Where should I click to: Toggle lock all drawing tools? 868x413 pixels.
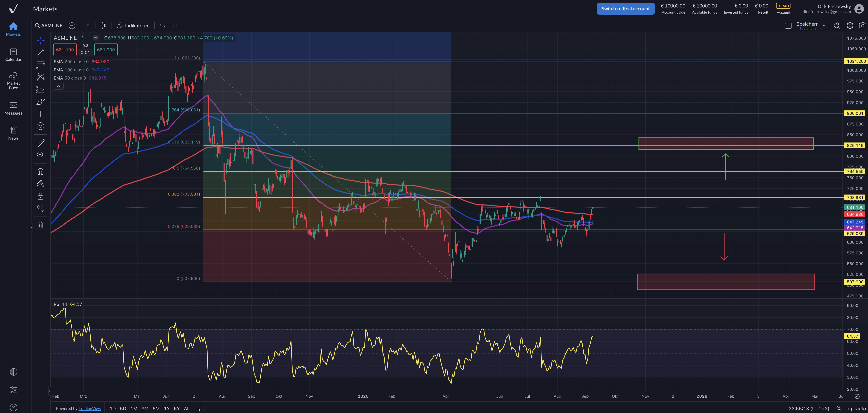(40, 196)
